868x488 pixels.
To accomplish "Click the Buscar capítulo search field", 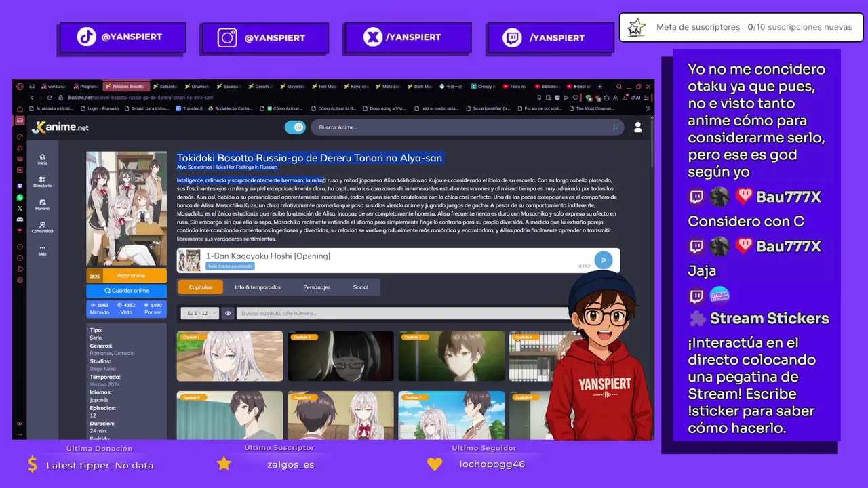I will [404, 313].
